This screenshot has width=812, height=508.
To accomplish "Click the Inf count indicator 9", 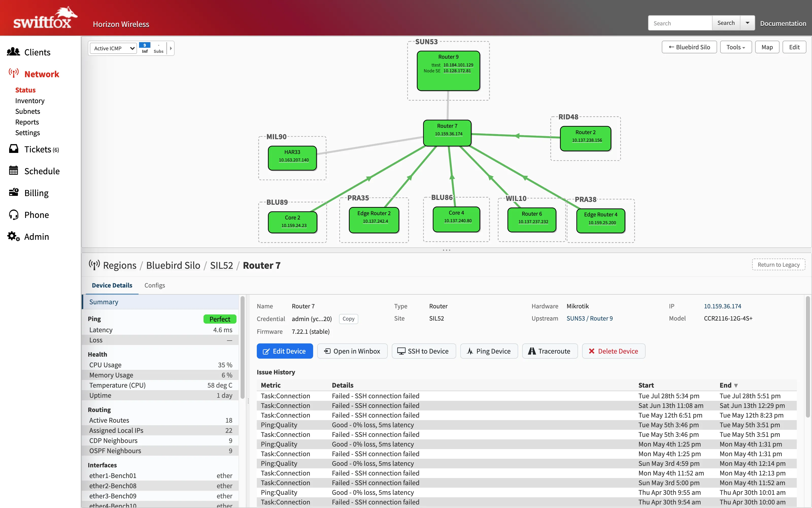I will (x=145, y=48).
